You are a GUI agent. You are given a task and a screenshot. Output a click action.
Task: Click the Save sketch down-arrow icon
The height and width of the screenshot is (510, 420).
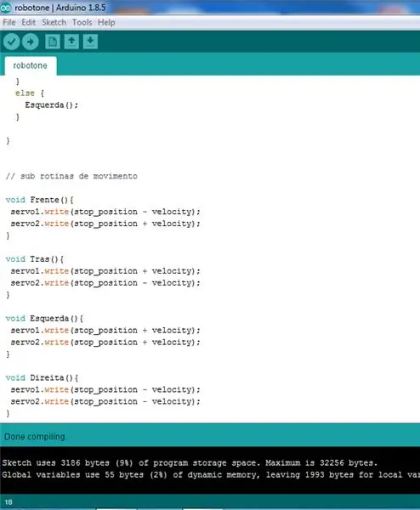pos(90,42)
